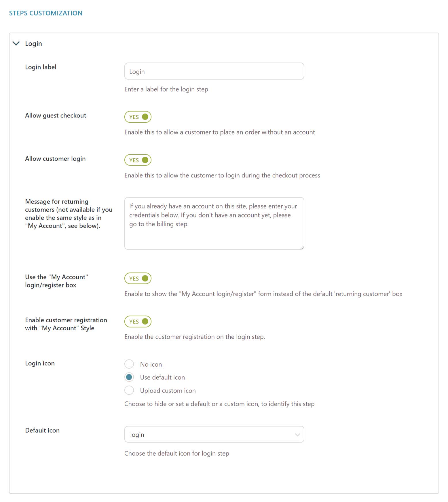448x502 pixels.
Task: Toggle the "My Account" login/register box switch
Action: pyautogui.click(x=138, y=279)
